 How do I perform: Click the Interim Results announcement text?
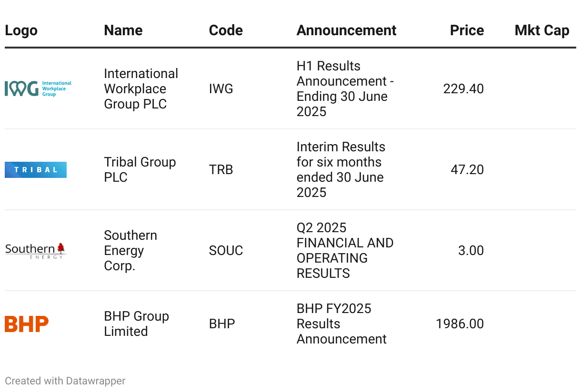(x=341, y=169)
